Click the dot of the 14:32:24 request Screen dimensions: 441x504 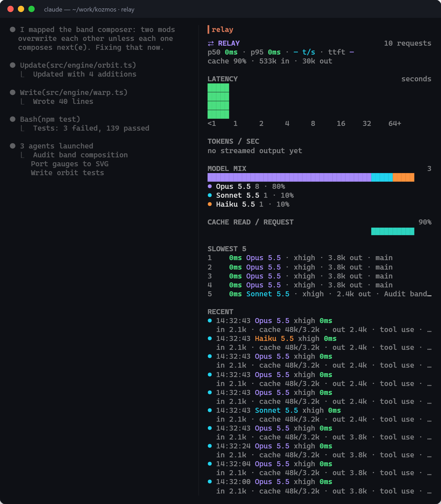tap(210, 446)
